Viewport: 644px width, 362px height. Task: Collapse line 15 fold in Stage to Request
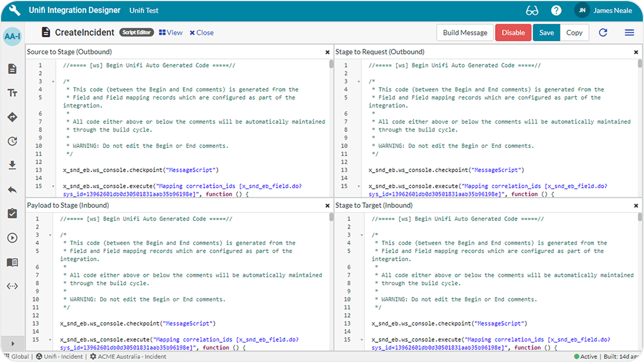(359, 187)
